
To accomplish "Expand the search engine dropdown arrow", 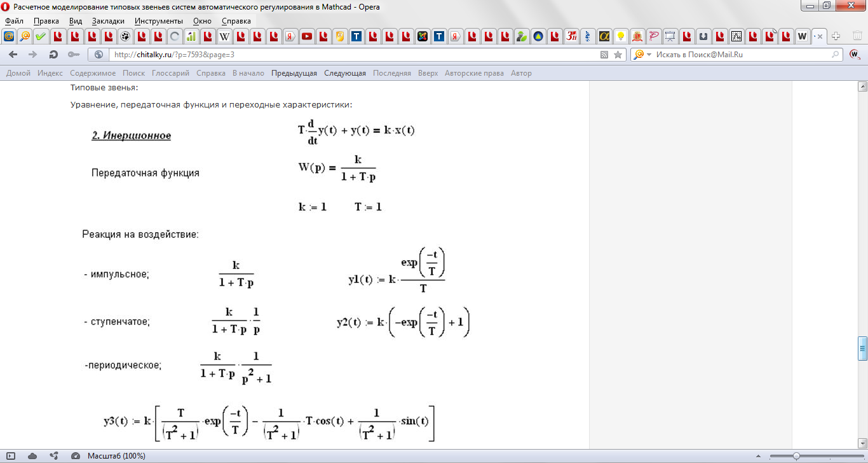I will pos(649,55).
